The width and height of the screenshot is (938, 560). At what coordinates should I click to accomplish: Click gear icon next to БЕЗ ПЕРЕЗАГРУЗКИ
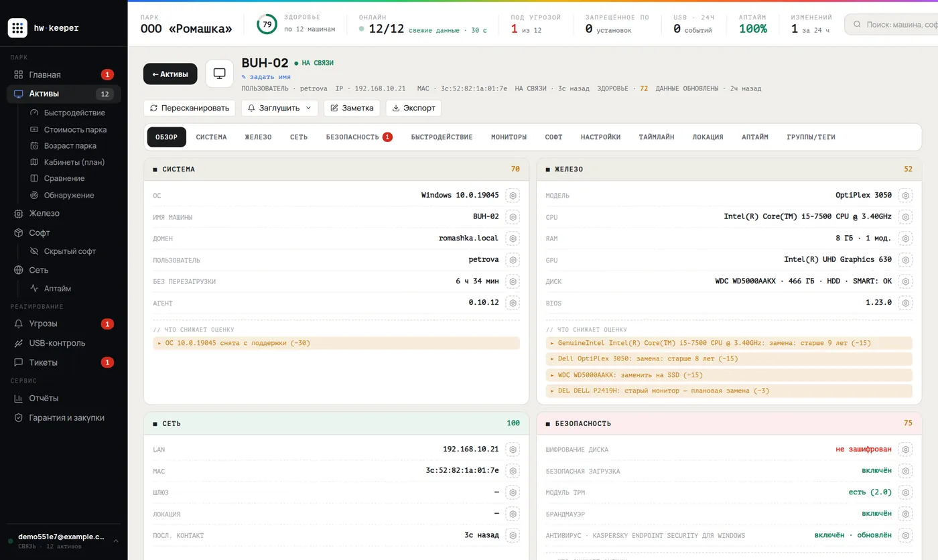513,281
